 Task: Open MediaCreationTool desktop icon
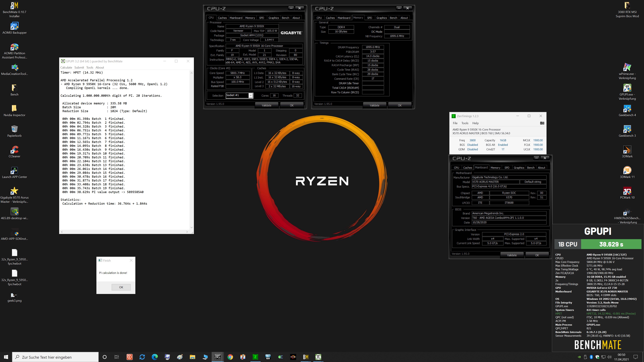tap(14, 69)
